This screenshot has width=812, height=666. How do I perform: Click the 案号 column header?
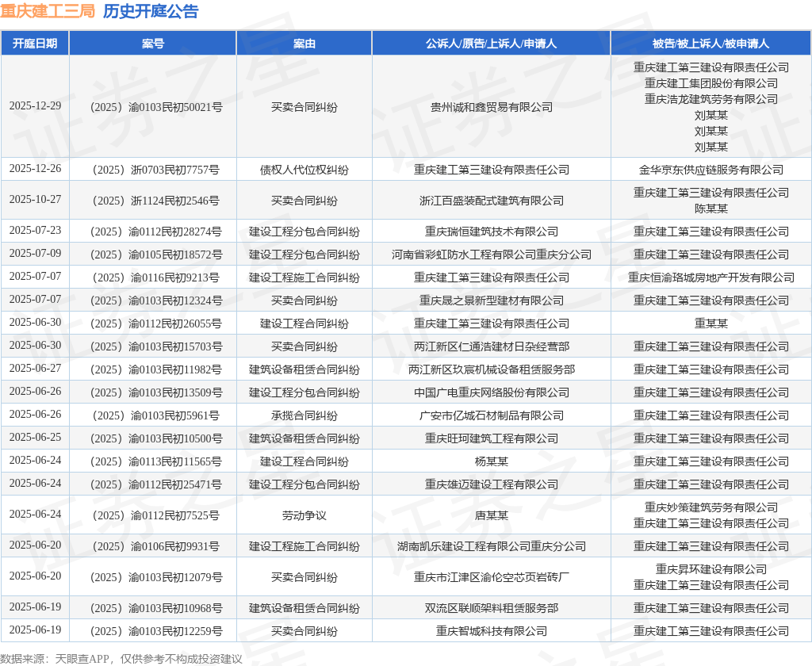[x=153, y=44]
